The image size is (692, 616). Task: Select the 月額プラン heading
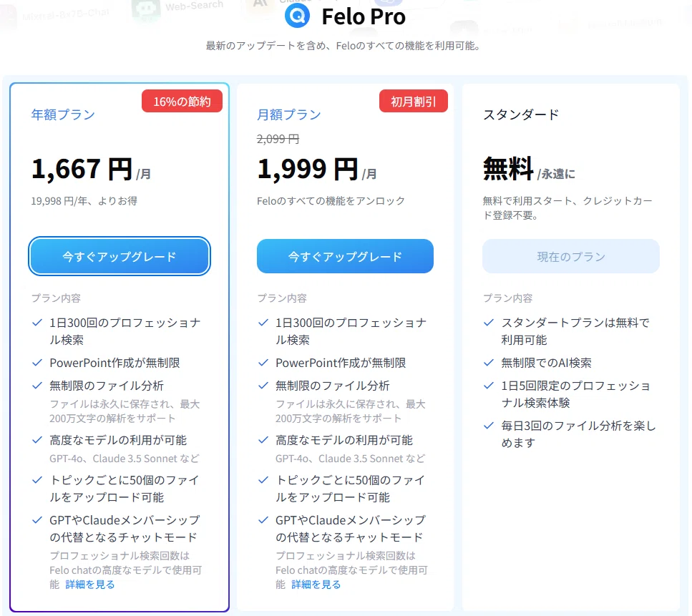pos(289,114)
